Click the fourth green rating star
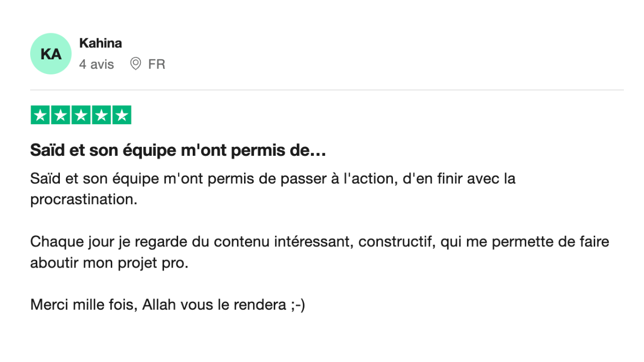This screenshot has height=362, width=644. pyautogui.click(x=101, y=115)
